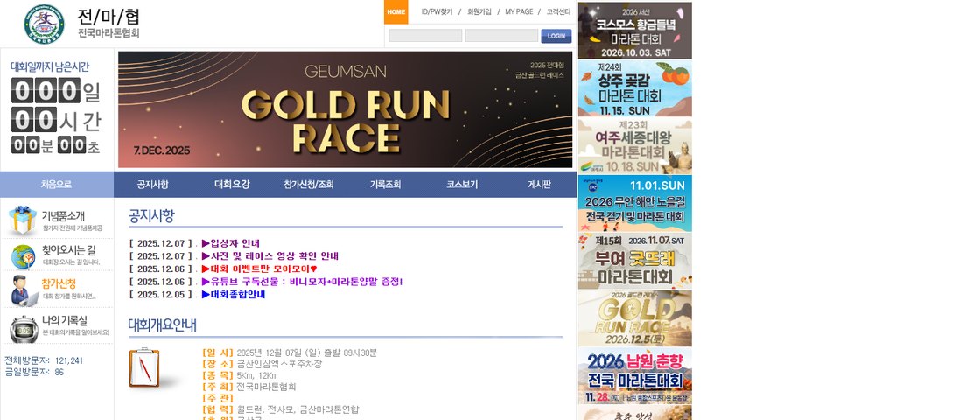Click [일 시] 2025년 12월 07일 line
This screenshot has width=980, height=420.
point(290,353)
